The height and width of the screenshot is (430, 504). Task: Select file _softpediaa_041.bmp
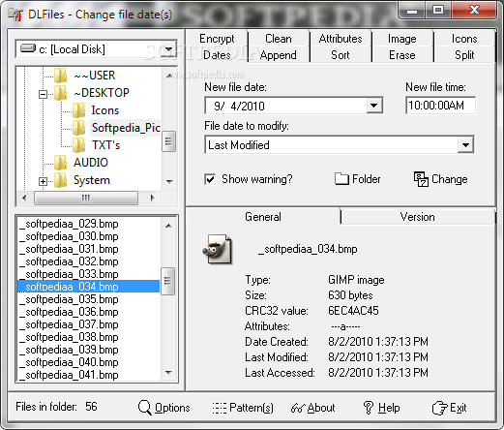click(x=89, y=375)
